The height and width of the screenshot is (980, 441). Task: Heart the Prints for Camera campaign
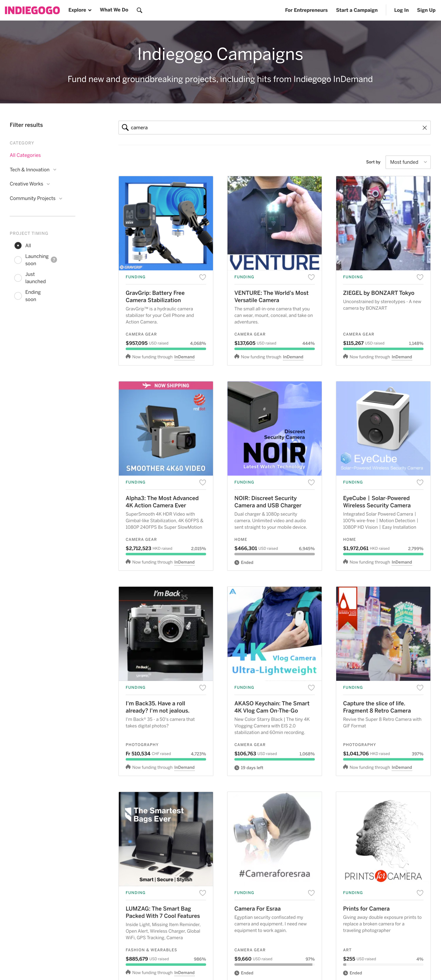pyautogui.click(x=420, y=893)
